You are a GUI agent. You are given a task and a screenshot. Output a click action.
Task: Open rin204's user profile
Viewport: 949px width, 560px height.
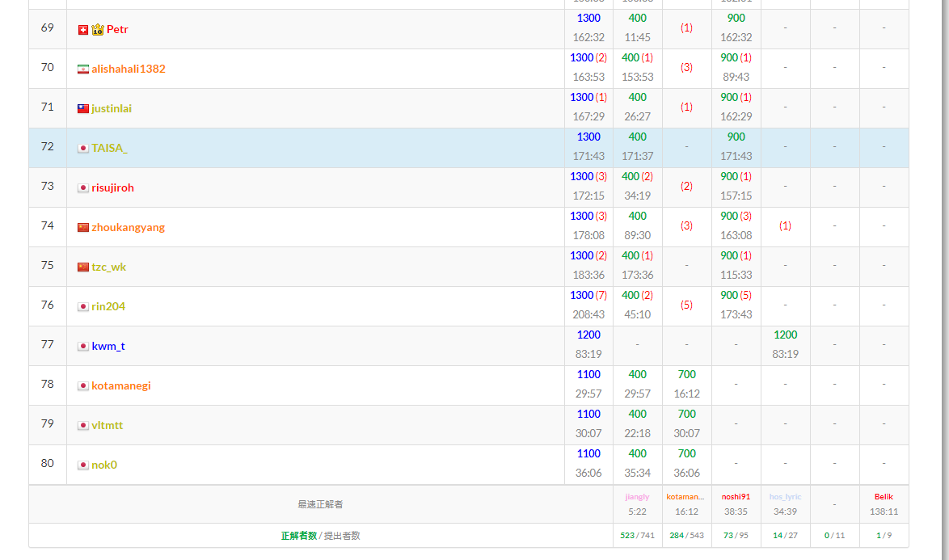[108, 306]
